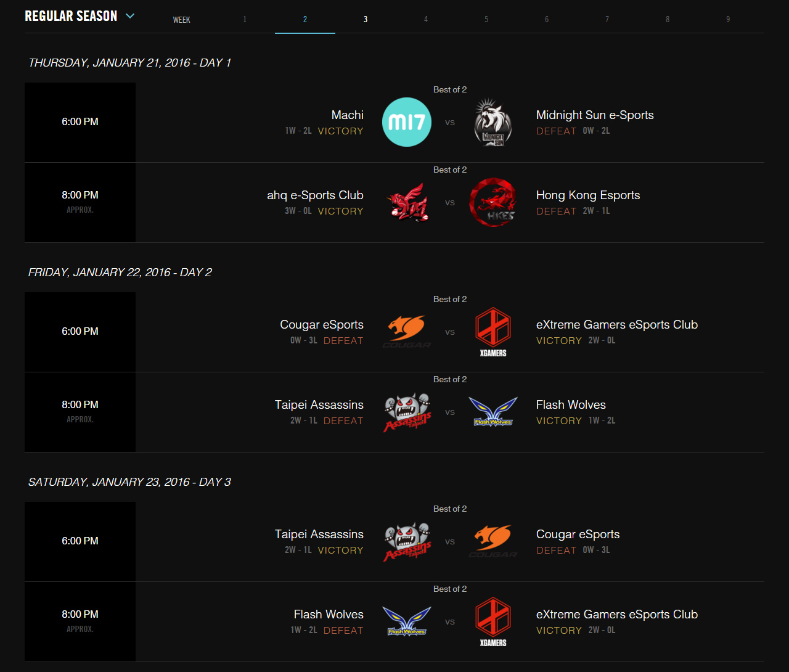Click the Midnight Sun e-Sports logo
The image size is (789, 672).
493,122
